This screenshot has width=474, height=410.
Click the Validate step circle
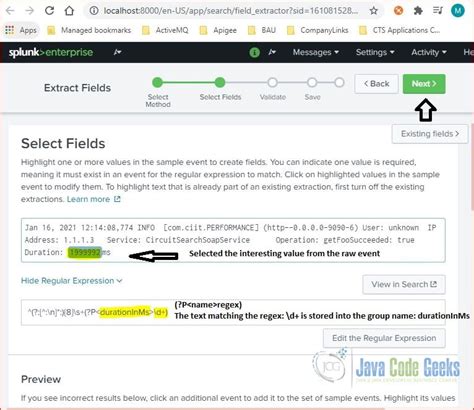[x=272, y=82]
